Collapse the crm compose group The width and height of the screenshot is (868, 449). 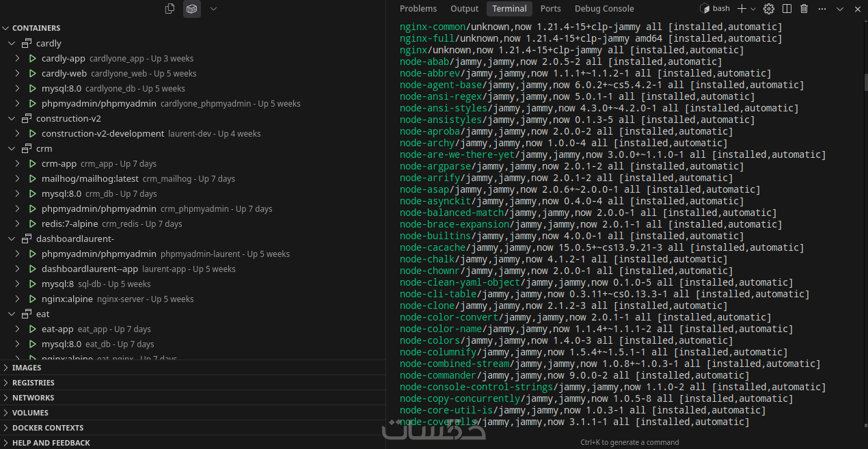point(12,148)
